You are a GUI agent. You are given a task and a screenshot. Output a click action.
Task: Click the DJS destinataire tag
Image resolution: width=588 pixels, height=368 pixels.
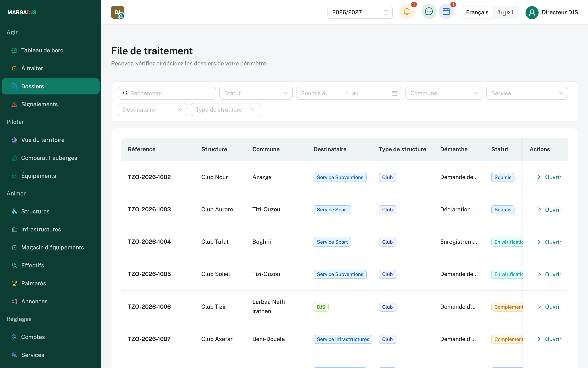click(321, 307)
